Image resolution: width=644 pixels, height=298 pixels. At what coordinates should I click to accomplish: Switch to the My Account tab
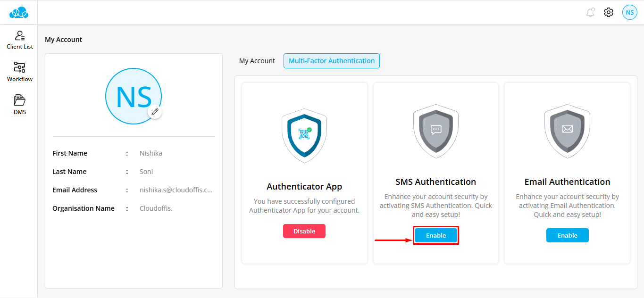[x=257, y=61]
